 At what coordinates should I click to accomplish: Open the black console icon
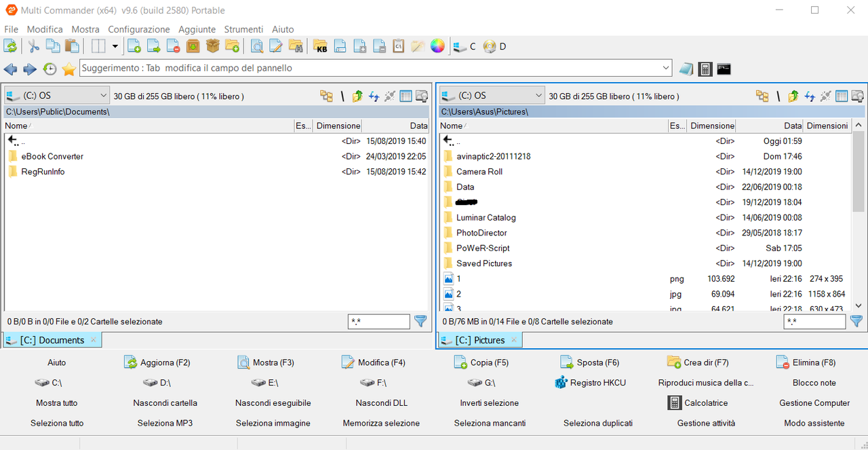(x=724, y=69)
